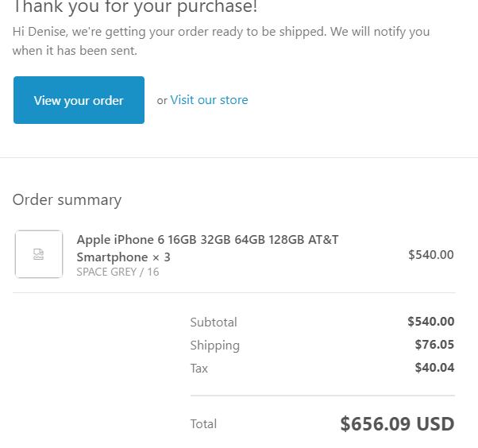This screenshot has height=448, width=478.
Task: Click the Tax label
Action: pyautogui.click(x=199, y=368)
